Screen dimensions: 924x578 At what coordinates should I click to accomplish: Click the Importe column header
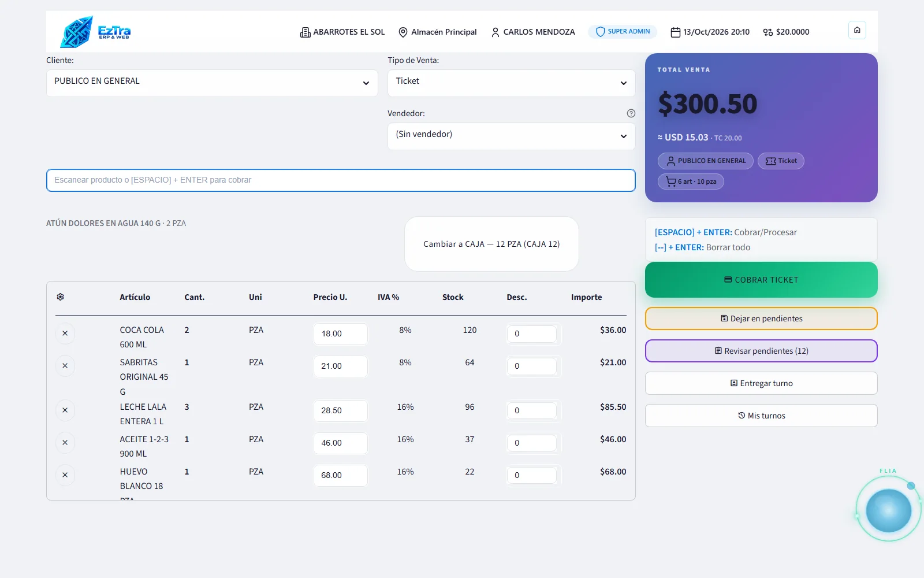(x=586, y=297)
